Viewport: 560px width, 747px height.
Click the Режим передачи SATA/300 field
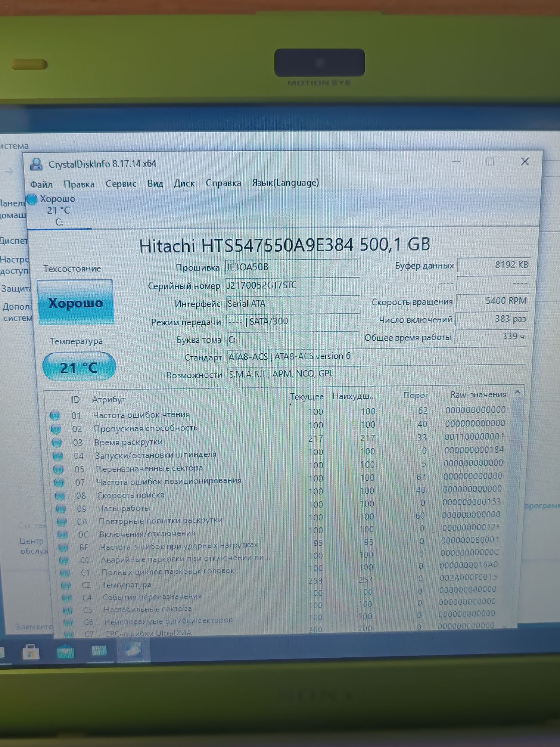click(x=293, y=321)
